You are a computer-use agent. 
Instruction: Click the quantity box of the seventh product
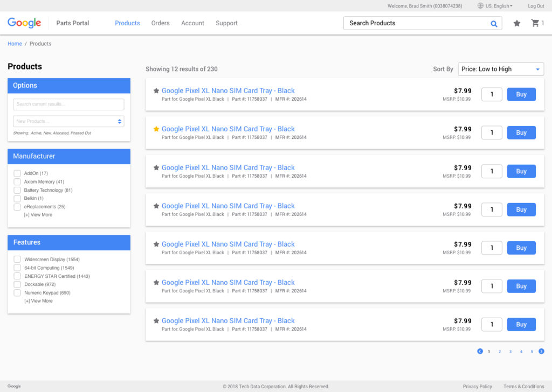click(492, 325)
